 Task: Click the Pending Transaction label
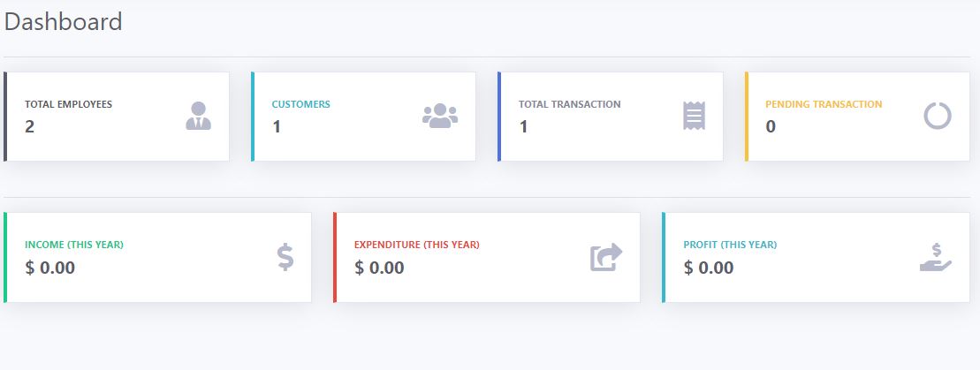pos(824,104)
